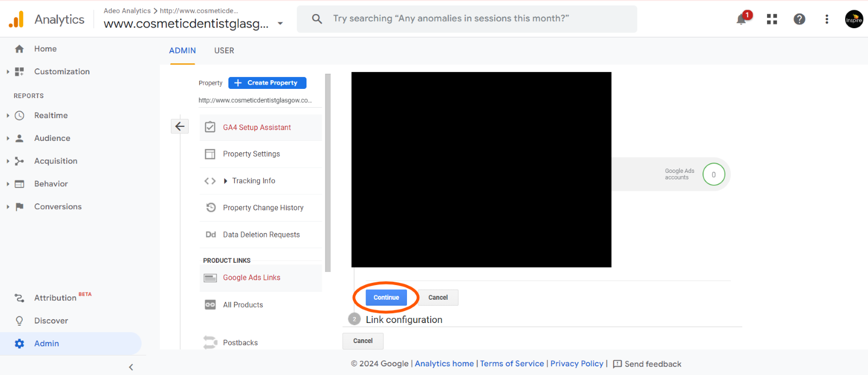Click the Property Change History clock icon
Screen dimensions: 868x375
(x=211, y=208)
